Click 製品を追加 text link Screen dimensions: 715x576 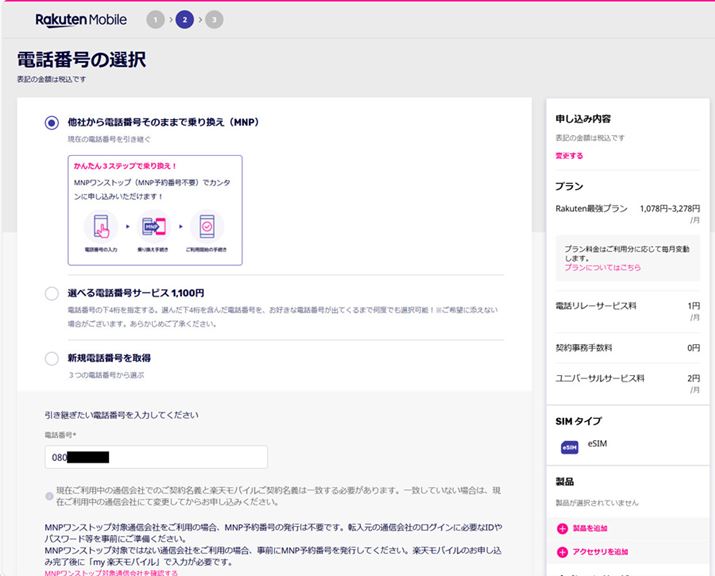[592, 528]
